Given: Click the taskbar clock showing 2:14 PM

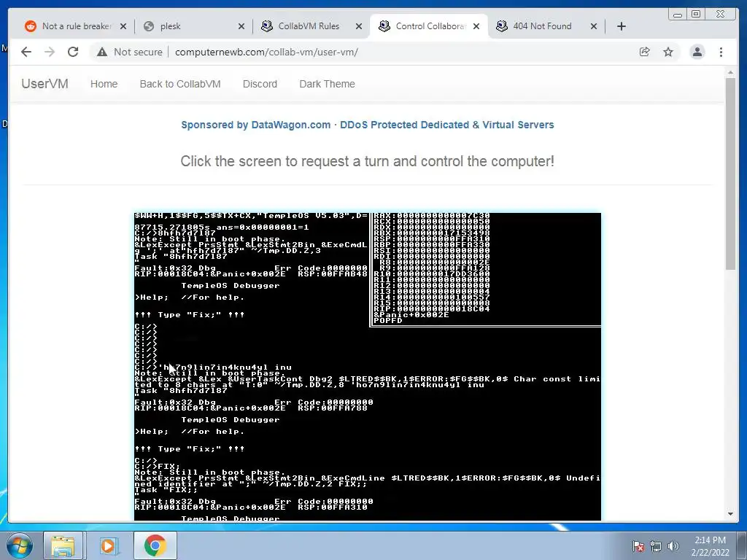Looking at the screenshot, I should [x=710, y=545].
